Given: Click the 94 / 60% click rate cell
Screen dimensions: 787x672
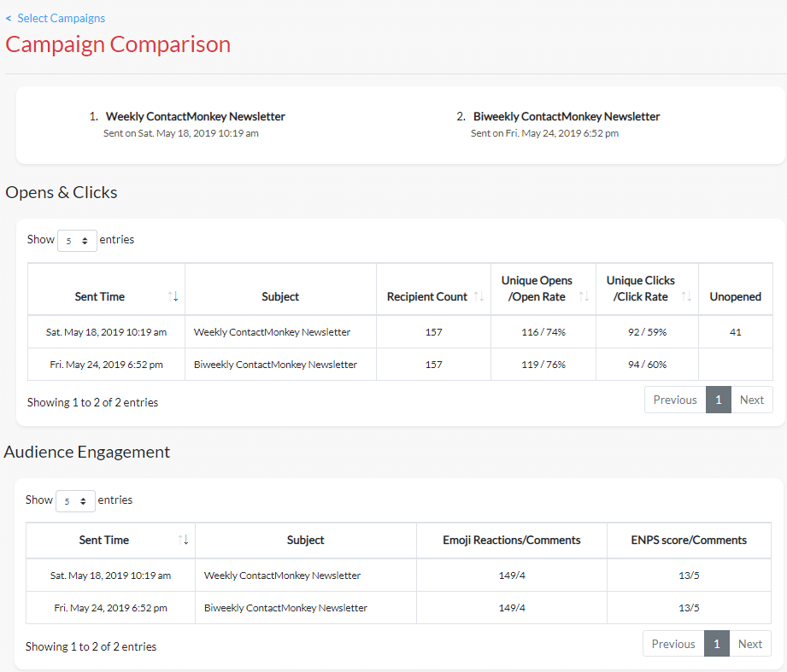Looking at the screenshot, I should (x=647, y=365).
